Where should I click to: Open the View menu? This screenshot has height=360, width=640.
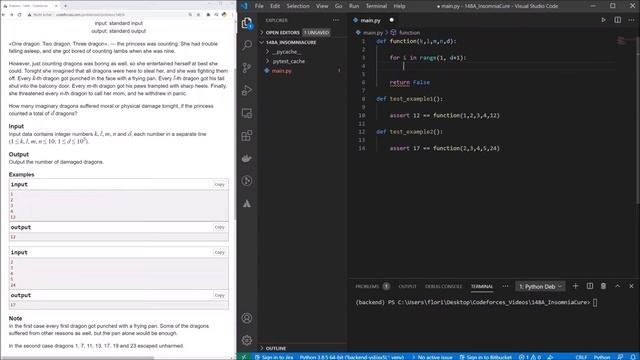tap(322, 6)
